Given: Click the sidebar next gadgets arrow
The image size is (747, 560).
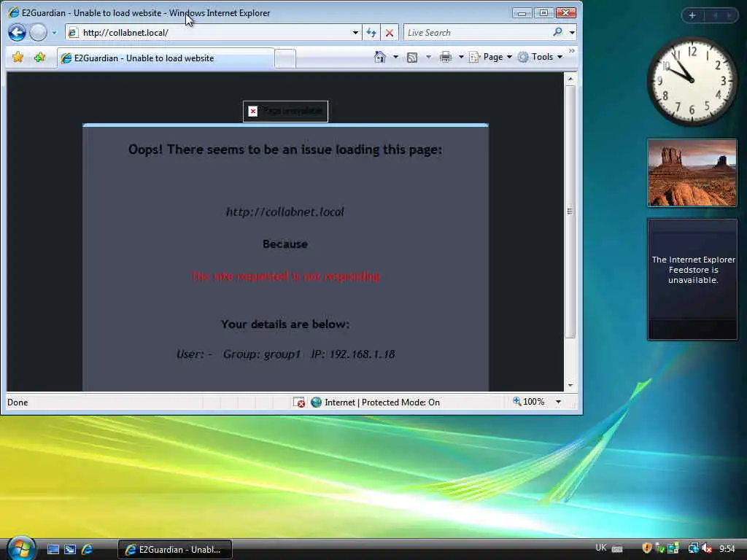Looking at the screenshot, I should coord(729,16).
